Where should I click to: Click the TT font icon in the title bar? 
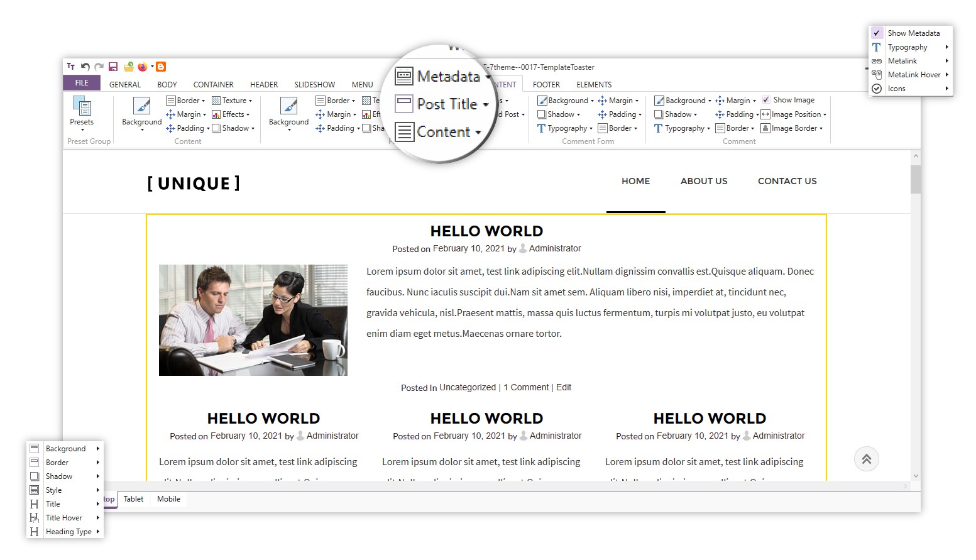71,67
